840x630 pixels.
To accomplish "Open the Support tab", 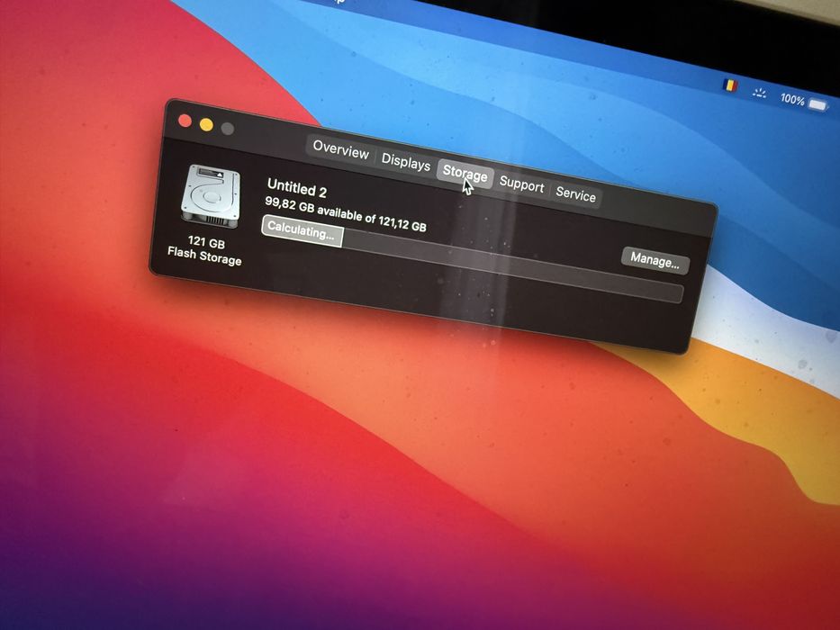I will [x=521, y=184].
